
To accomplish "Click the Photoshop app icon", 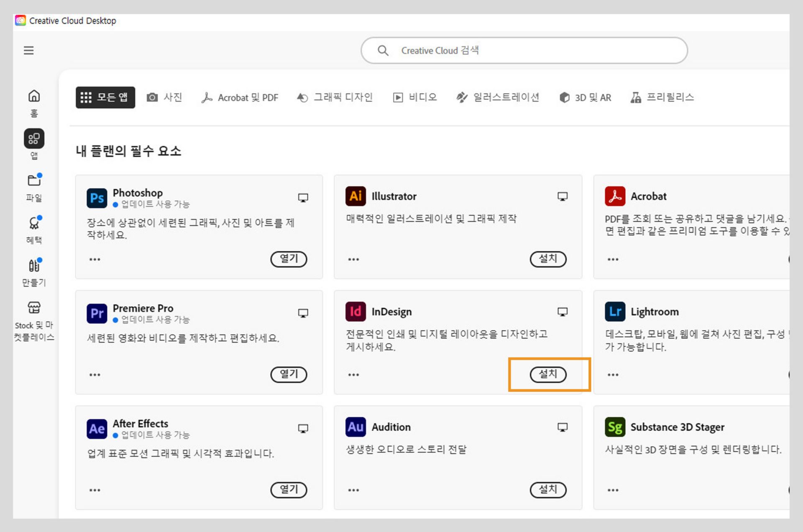I will [97, 197].
